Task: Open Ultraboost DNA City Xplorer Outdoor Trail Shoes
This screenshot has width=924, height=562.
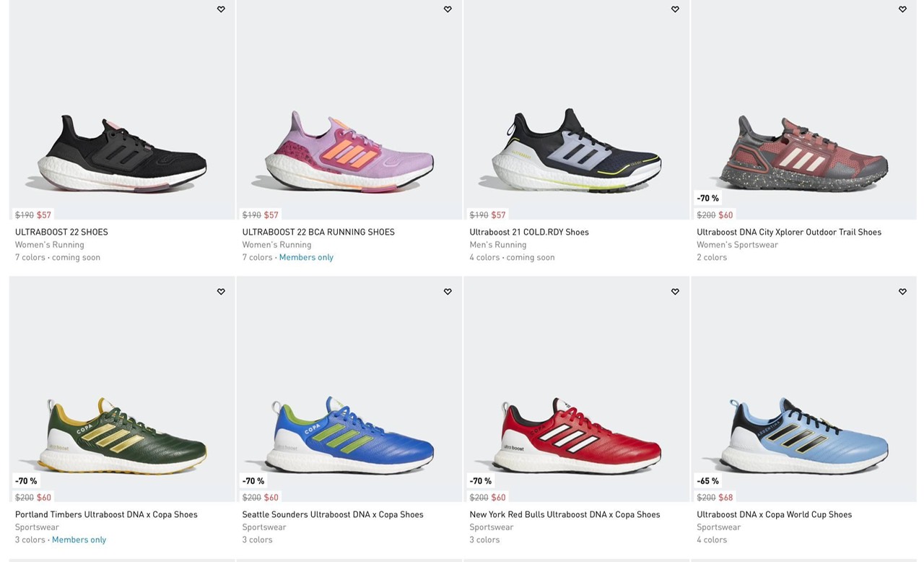Action: tap(789, 232)
